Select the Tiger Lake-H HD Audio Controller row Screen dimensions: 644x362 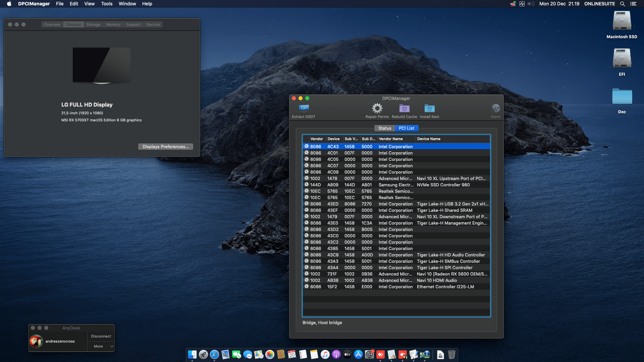(x=396, y=255)
